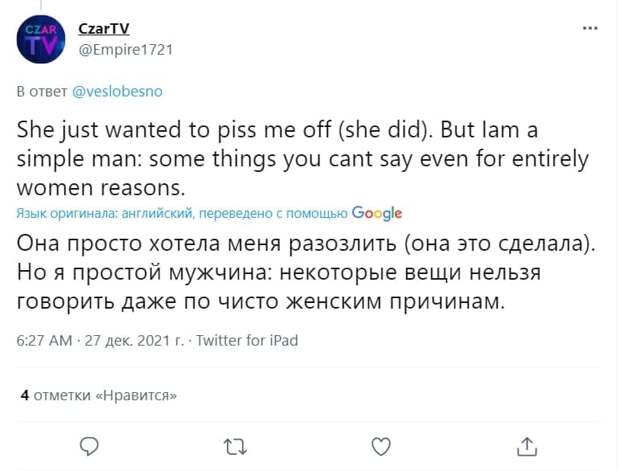The image size is (620, 471).
Task: Open the @Empire1721 handle
Action: tap(126, 50)
